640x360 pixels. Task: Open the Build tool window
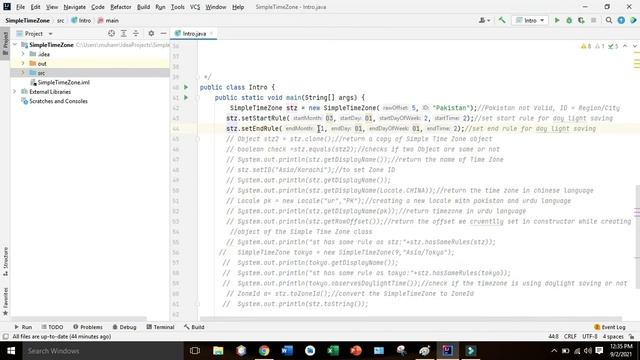click(x=194, y=327)
